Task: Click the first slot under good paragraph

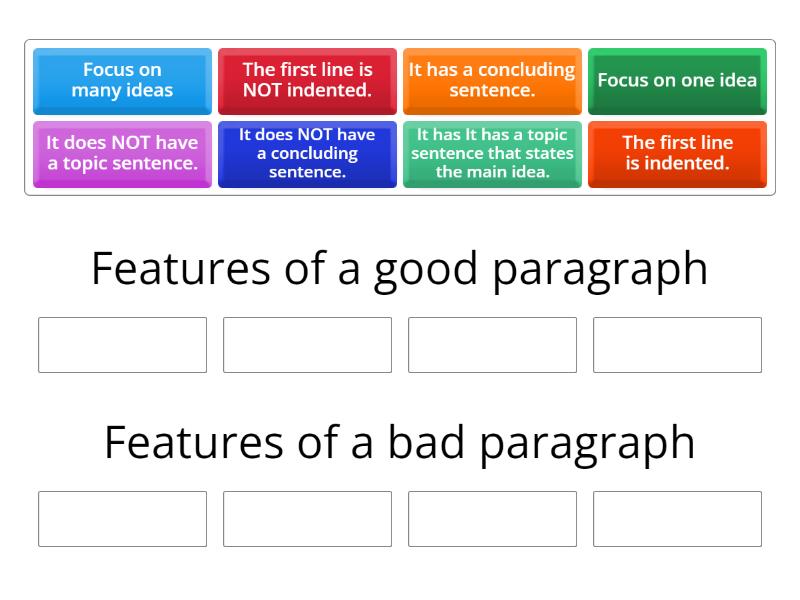Action: pos(122,345)
